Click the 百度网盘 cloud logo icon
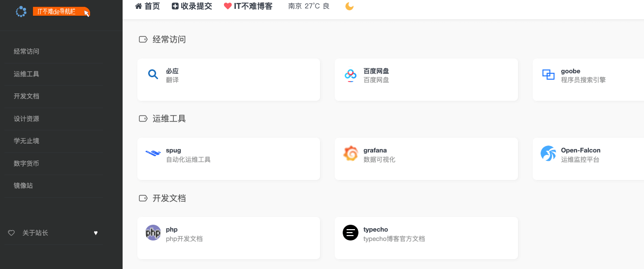The image size is (644, 269). point(351,75)
